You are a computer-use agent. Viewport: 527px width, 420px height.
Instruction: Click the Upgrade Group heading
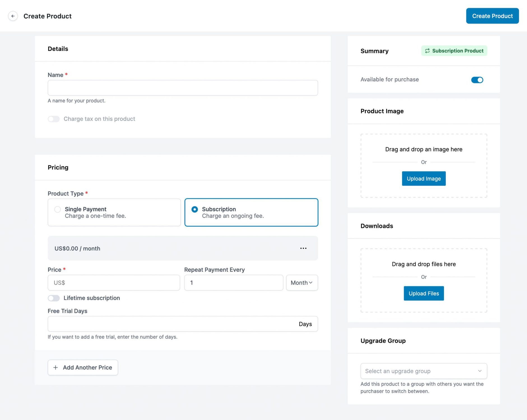383,341
